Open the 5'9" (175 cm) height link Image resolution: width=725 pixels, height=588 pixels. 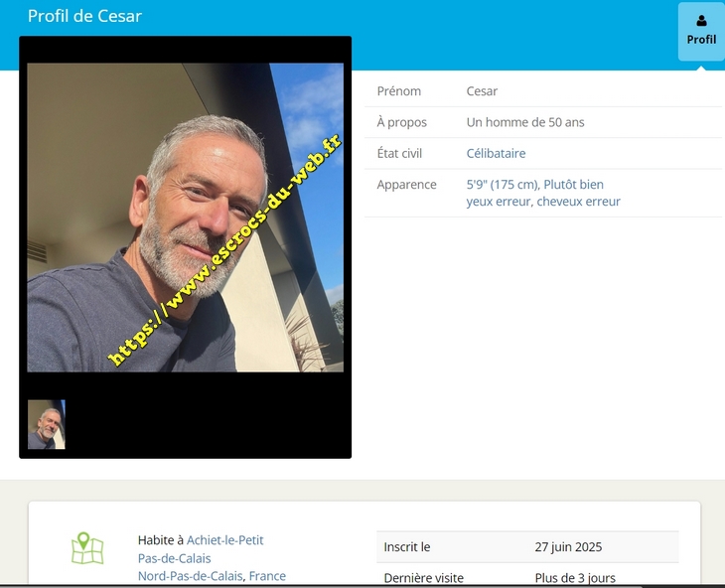coord(502,184)
